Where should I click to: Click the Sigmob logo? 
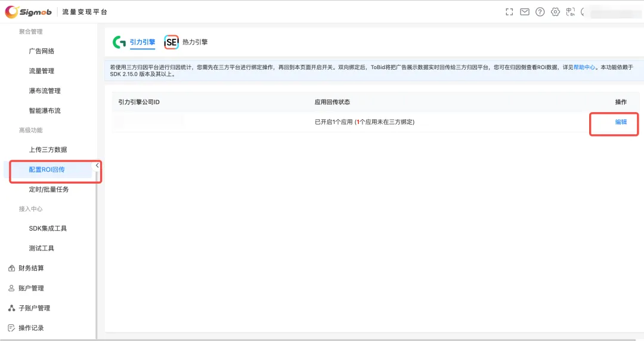29,12
